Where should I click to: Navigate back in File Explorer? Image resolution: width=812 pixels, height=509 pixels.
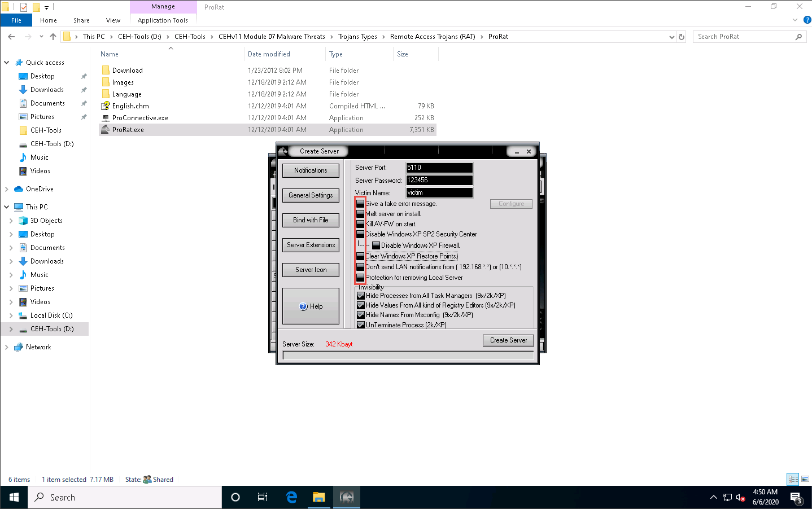pos(11,37)
